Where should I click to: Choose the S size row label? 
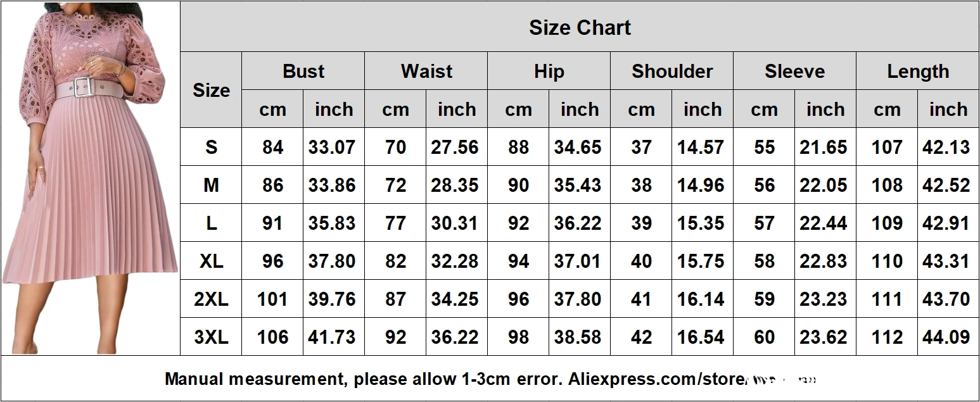pyautogui.click(x=211, y=148)
